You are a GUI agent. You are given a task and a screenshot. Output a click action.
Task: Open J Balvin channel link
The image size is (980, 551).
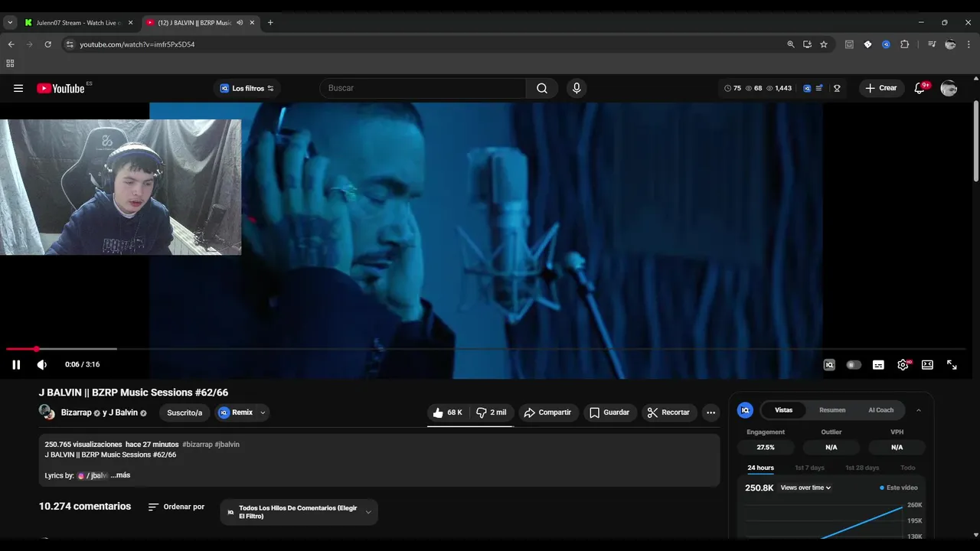tap(123, 412)
